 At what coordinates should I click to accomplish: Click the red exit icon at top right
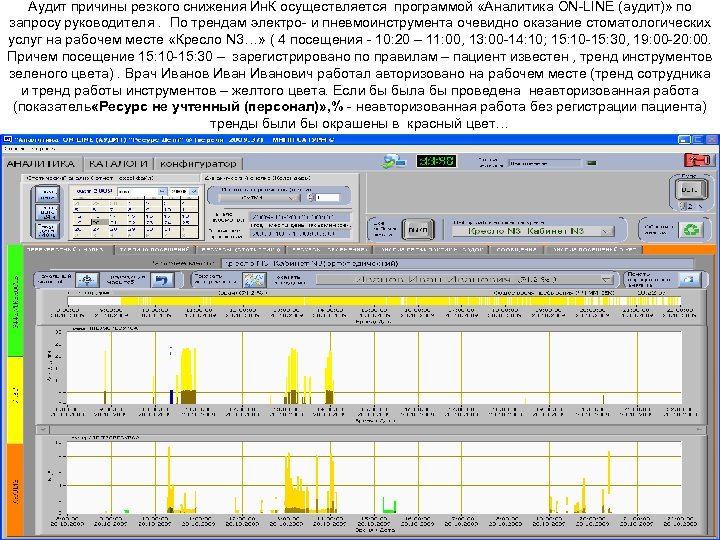point(698,160)
